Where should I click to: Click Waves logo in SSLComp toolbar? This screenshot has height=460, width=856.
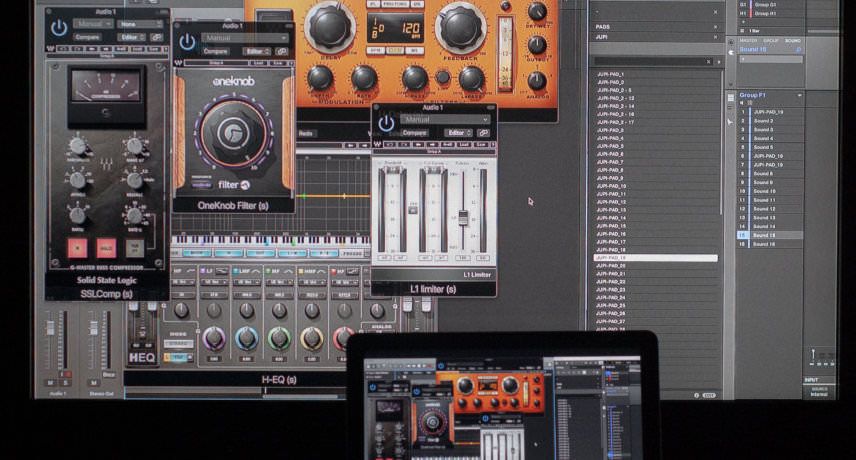(51, 49)
